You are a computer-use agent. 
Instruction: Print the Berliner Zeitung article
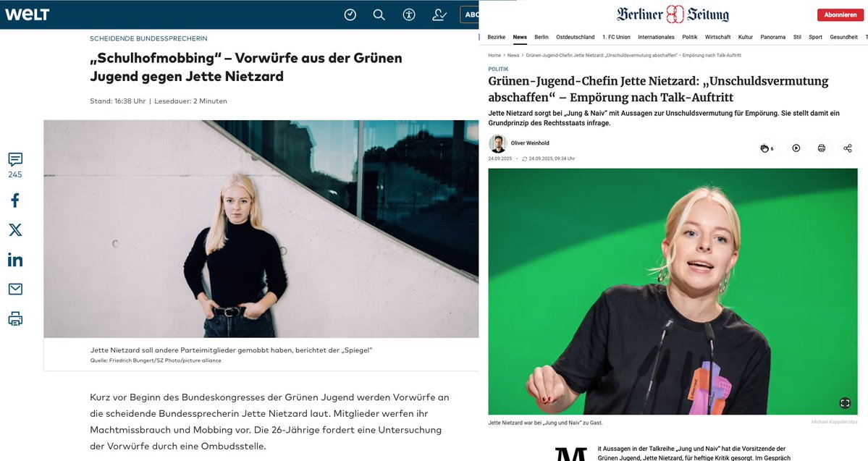[822, 148]
